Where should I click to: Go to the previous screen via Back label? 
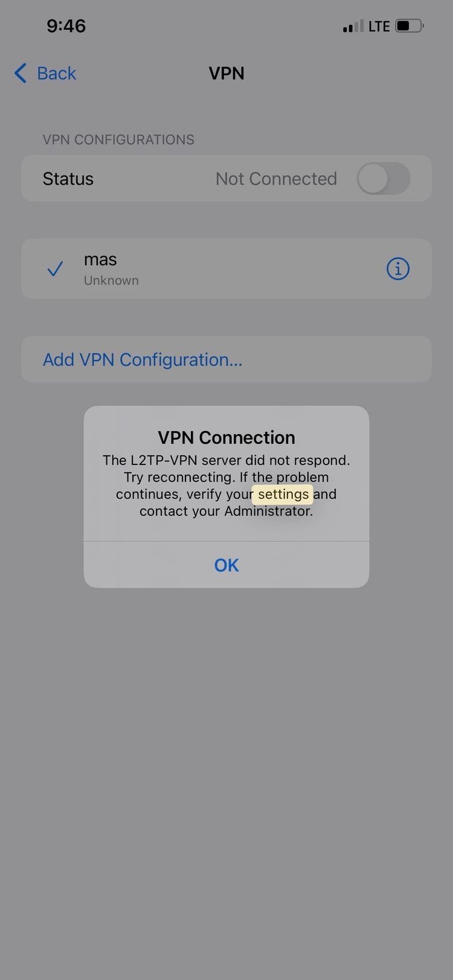pyautogui.click(x=57, y=73)
